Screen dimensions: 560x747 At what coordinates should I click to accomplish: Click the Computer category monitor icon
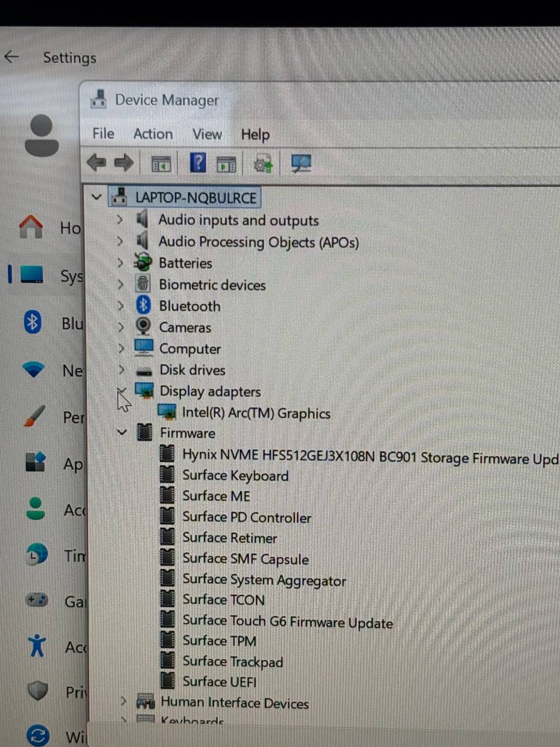143,348
